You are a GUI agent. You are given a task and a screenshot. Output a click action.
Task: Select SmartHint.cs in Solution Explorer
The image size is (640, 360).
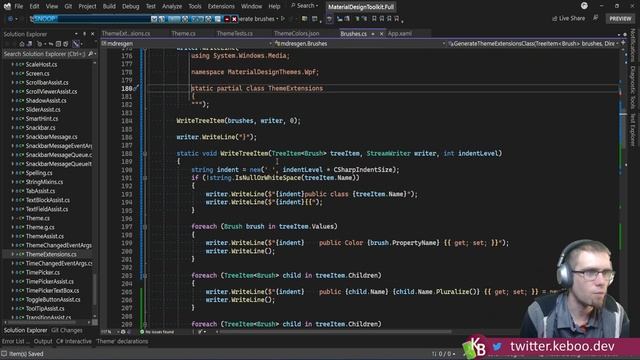click(42, 119)
